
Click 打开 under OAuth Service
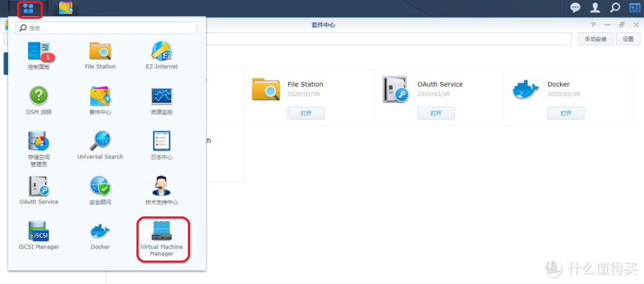coord(436,113)
